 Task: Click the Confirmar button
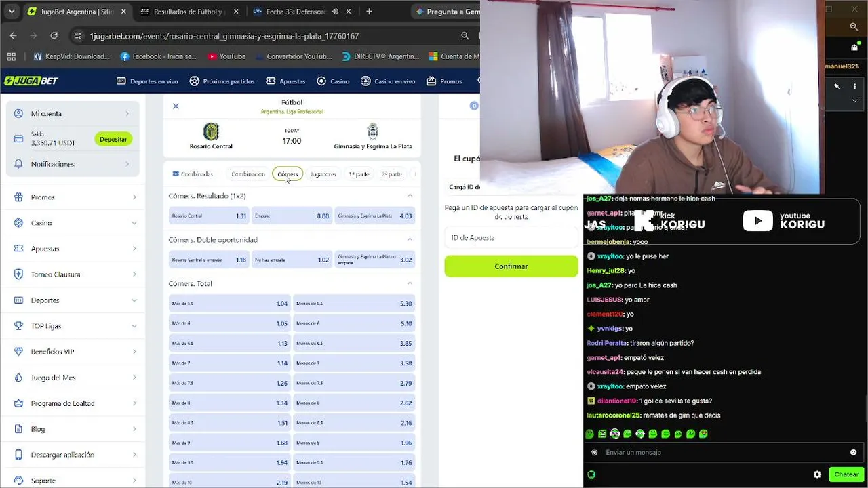pyautogui.click(x=511, y=266)
